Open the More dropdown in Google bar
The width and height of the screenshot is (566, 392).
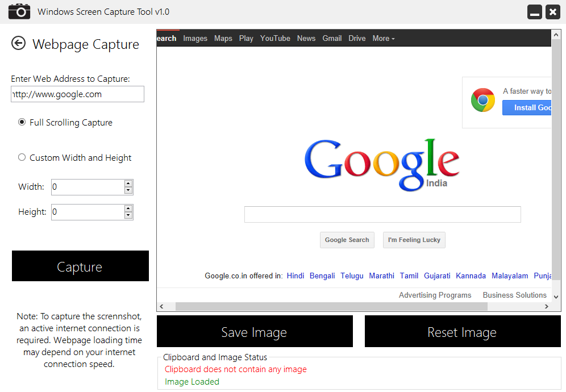(x=384, y=38)
